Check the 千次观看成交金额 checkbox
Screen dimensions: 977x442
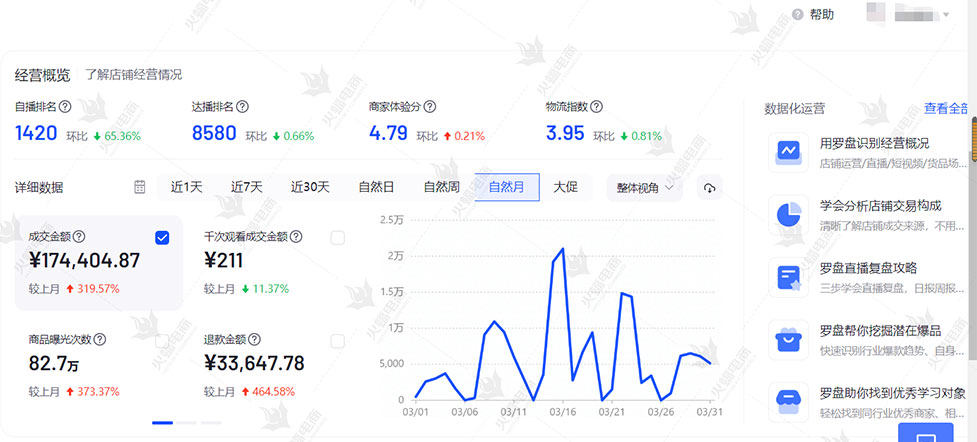tap(337, 238)
